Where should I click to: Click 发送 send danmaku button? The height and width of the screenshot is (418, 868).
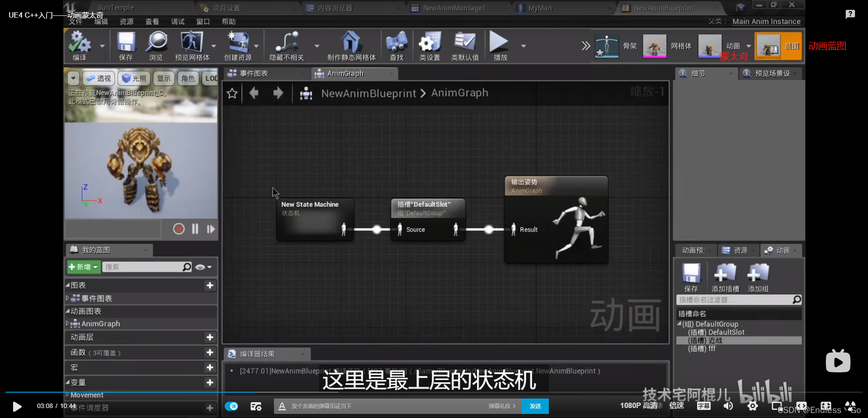(x=535, y=406)
